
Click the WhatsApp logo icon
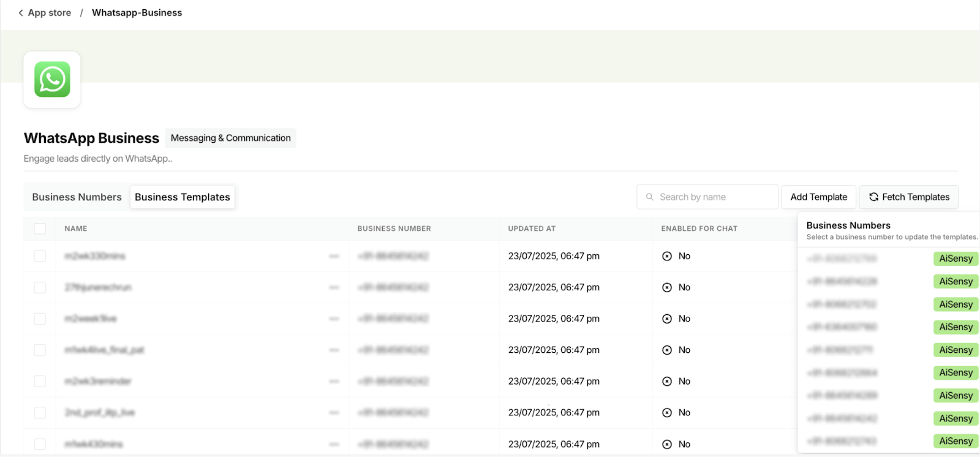click(x=52, y=80)
